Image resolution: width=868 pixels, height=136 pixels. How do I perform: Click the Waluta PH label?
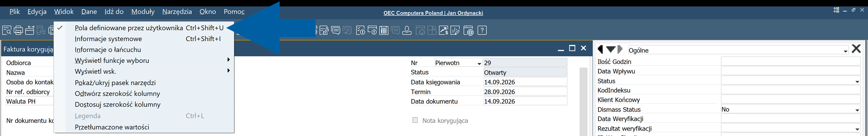(x=21, y=101)
